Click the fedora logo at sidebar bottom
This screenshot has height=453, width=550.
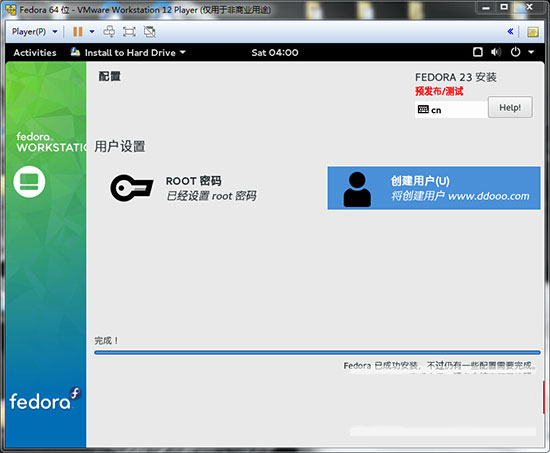point(45,399)
